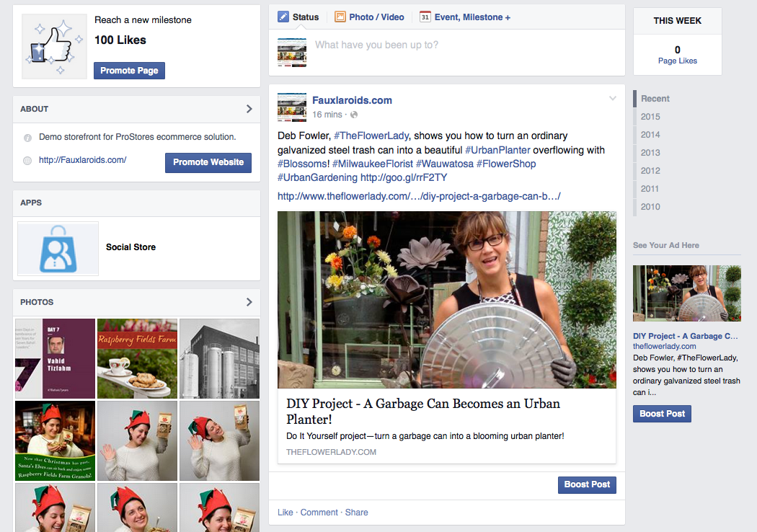Click the globe icon beside the website URL
757x532 pixels.
(x=27, y=161)
